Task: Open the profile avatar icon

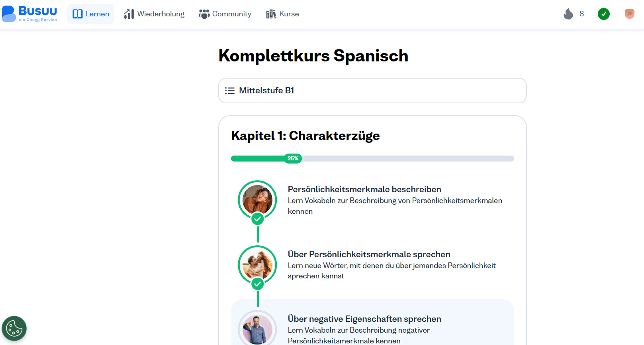Action: click(630, 14)
